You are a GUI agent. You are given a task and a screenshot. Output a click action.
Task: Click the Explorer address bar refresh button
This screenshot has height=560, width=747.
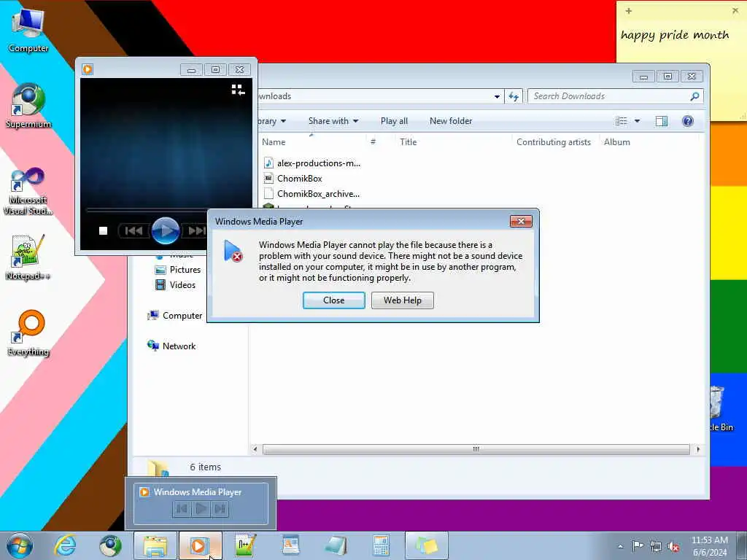(513, 96)
